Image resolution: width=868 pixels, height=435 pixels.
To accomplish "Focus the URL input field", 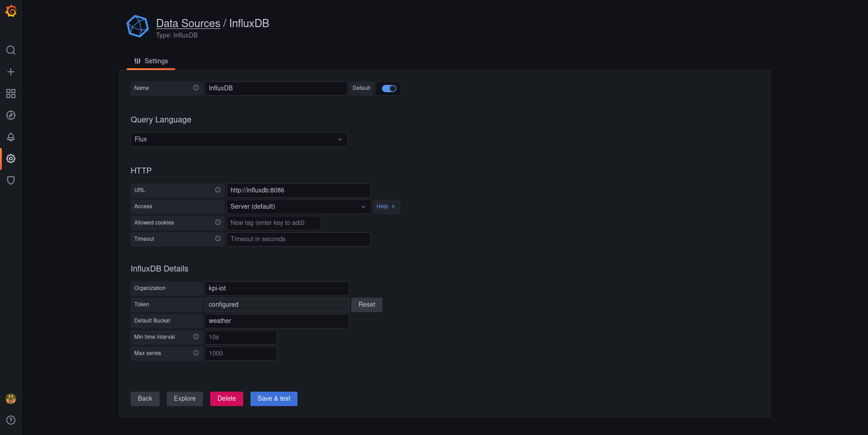I will pyautogui.click(x=299, y=191).
